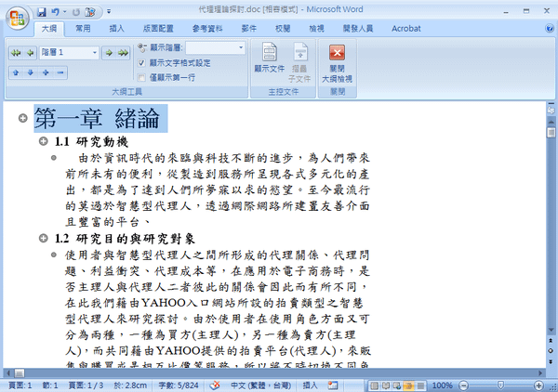Image resolution: width=558 pixels, height=392 pixels.
Task: Toggle the 插入 insert/overtype mode indicator
Action: tap(310, 385)
